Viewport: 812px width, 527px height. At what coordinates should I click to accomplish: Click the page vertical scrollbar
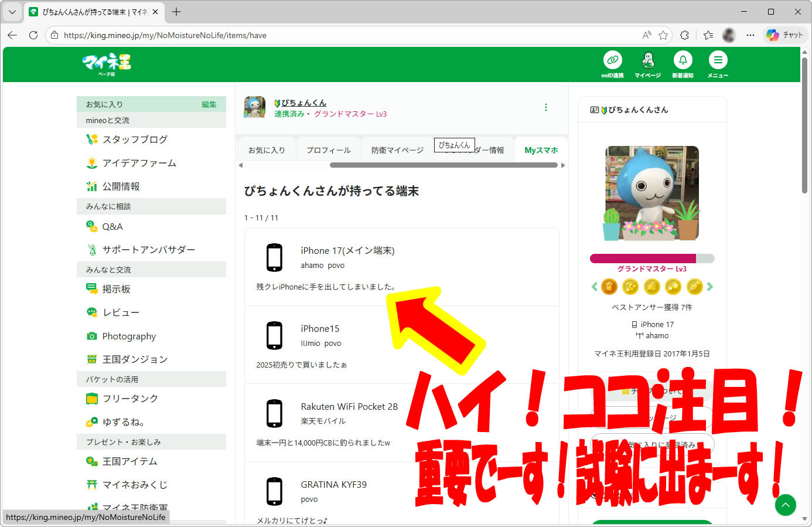(804, 125)
